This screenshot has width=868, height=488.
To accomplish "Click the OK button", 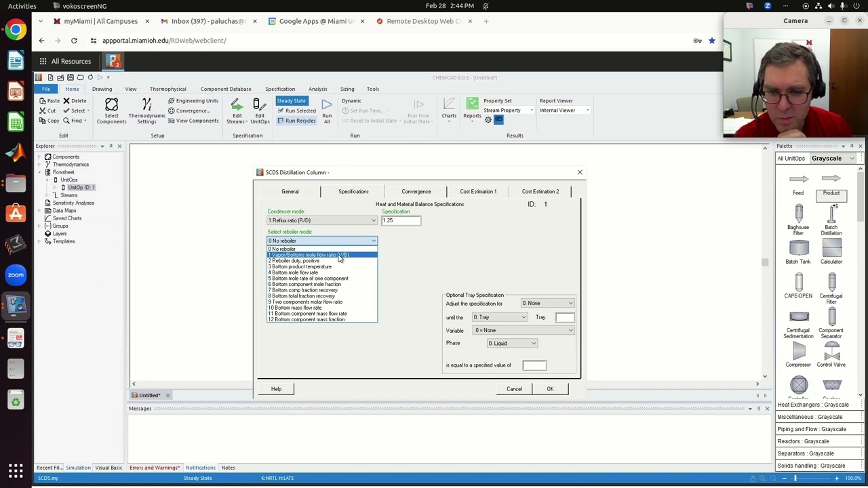I will (x=550, y=389).
